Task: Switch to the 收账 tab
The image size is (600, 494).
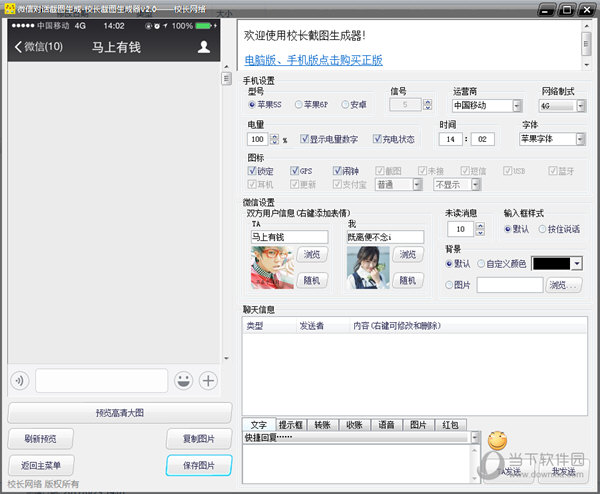Action: [354, 425]
